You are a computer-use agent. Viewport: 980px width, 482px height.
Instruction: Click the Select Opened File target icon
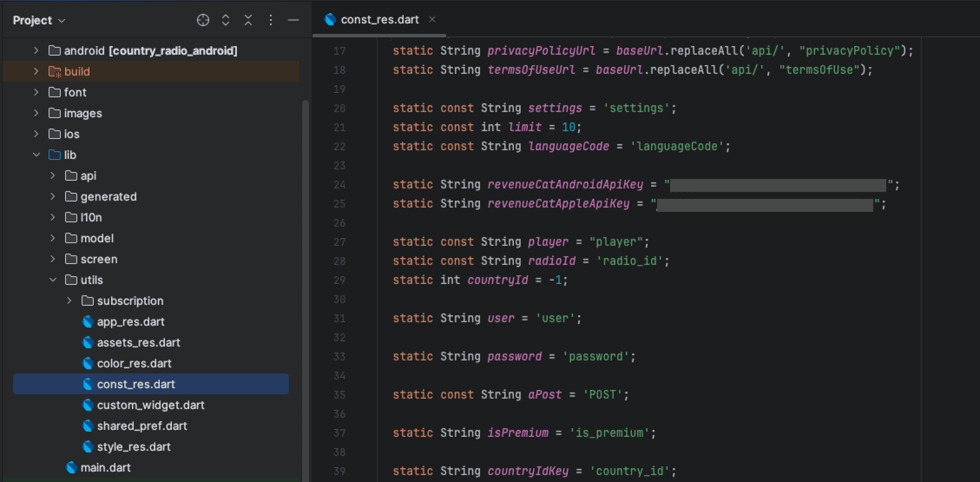point(203,20)
